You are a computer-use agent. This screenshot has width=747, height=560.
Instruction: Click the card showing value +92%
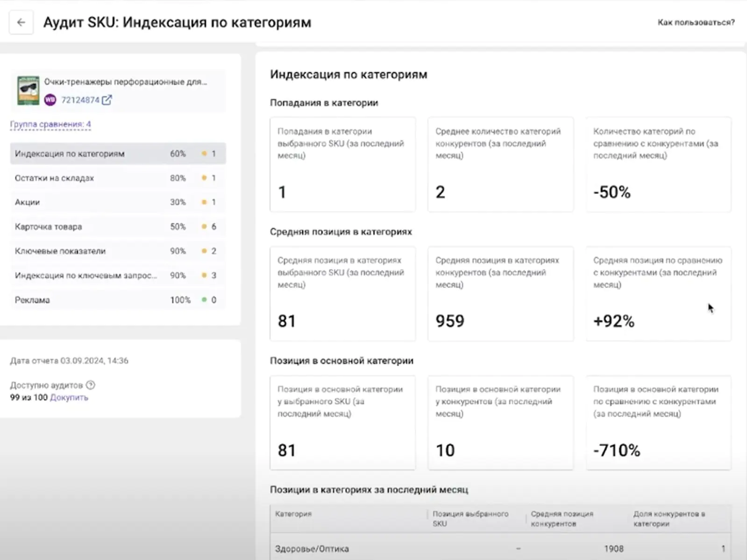658,293
